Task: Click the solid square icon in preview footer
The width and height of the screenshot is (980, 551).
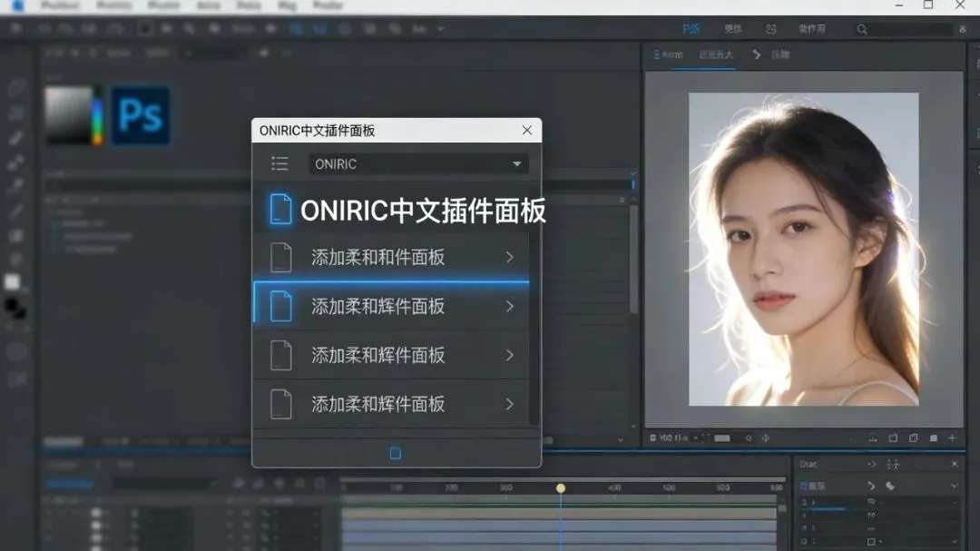Action: coord(934,438)
